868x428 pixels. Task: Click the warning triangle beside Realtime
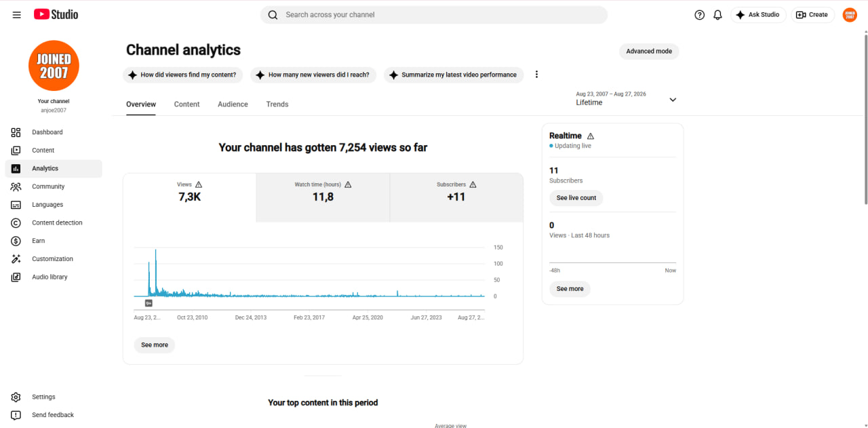590,136
